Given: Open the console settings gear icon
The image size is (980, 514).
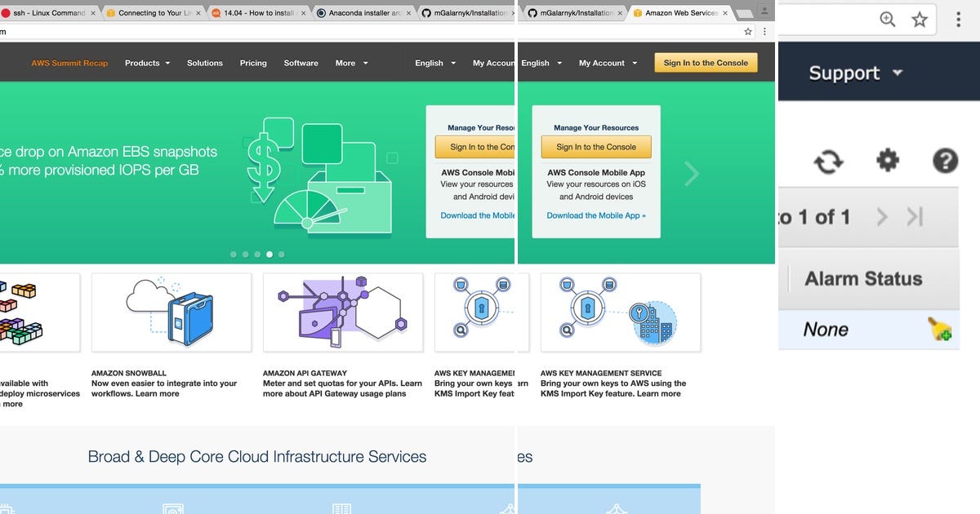Looking at the screenshot, I should point(887,162).
